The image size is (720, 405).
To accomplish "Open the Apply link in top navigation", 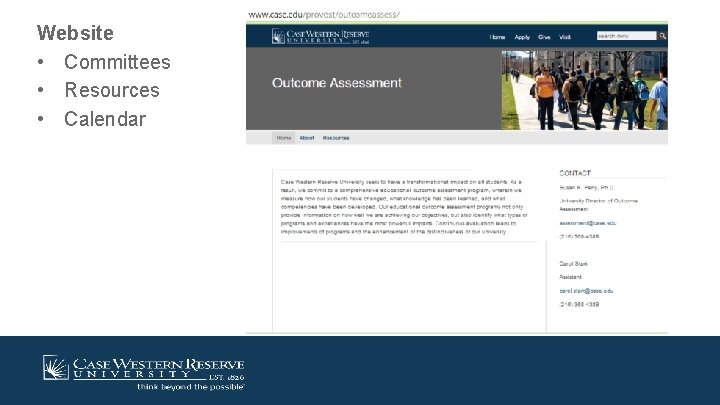I will point(522,37).
